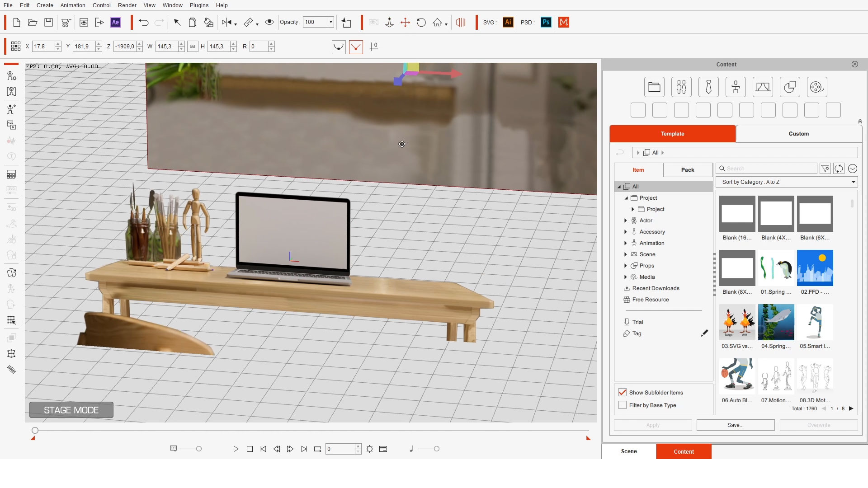Click the Play button on timeline
Screen dimensions: 868x488
(236, 449)
